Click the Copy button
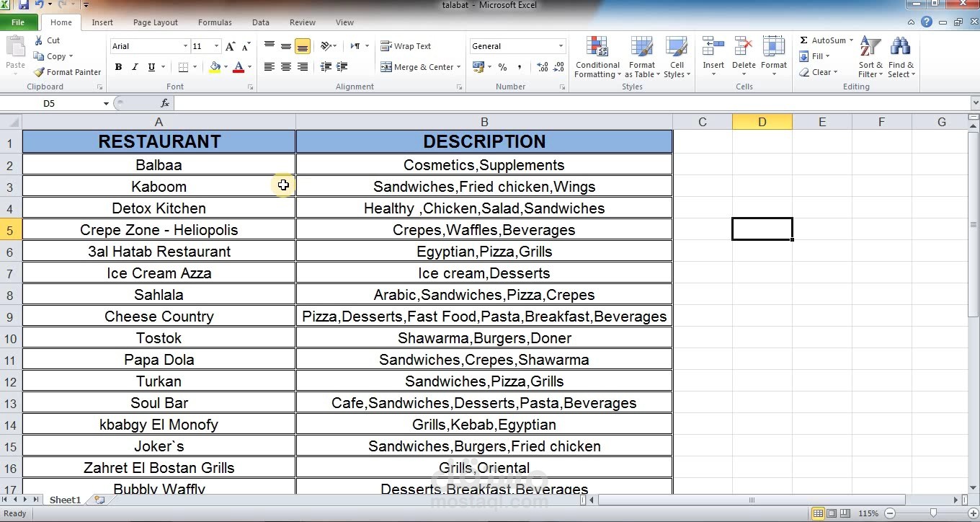This screenshot has width=980, height=522. coord(51,56)
